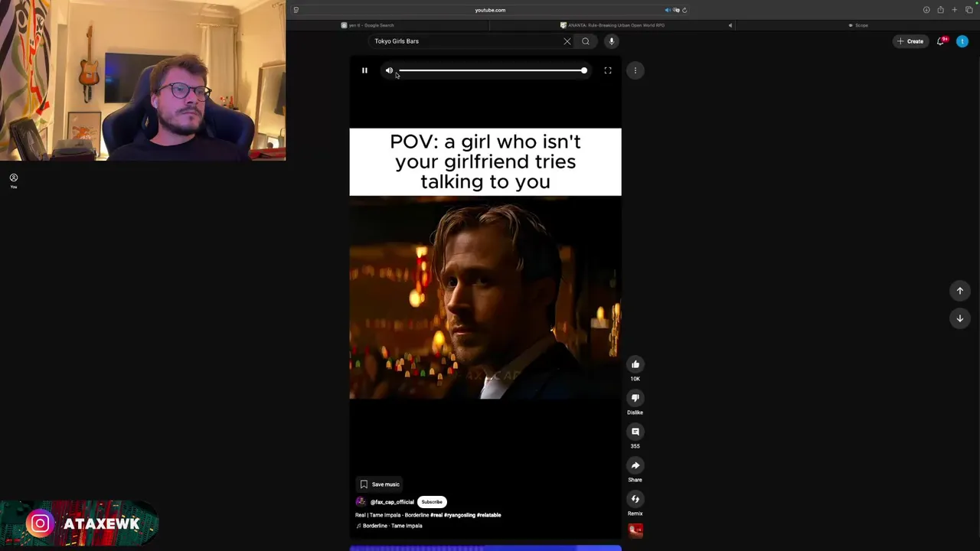Screen dimensions: 980x551
Task: Open the sound thumbnail below Remix
Action: click(x=635, y=530)
